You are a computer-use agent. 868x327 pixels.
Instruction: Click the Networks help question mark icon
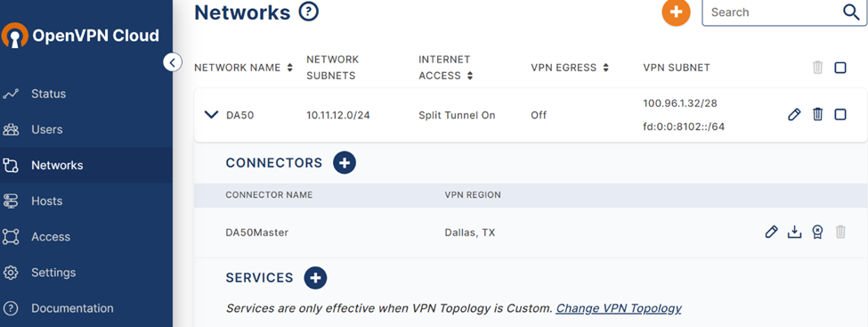pos(308,11)
